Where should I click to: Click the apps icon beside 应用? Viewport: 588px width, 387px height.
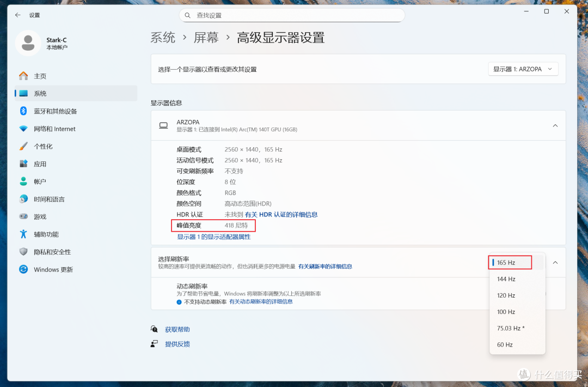(23, 164)
